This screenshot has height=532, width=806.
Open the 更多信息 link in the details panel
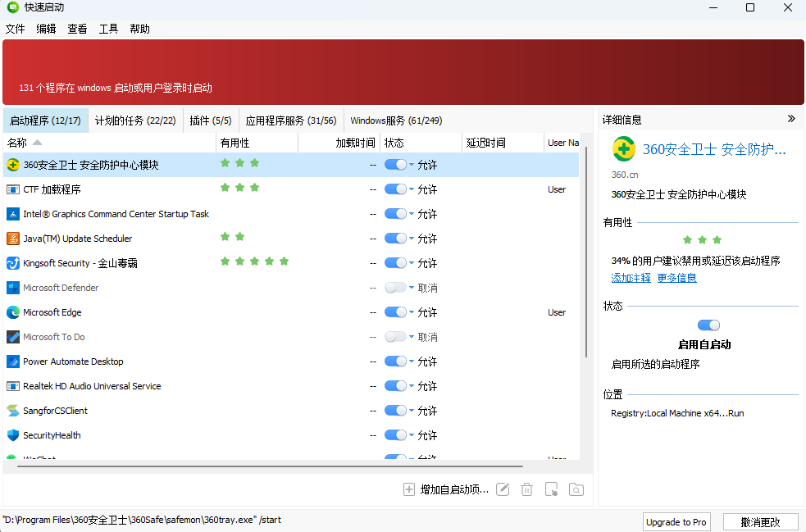676,277
